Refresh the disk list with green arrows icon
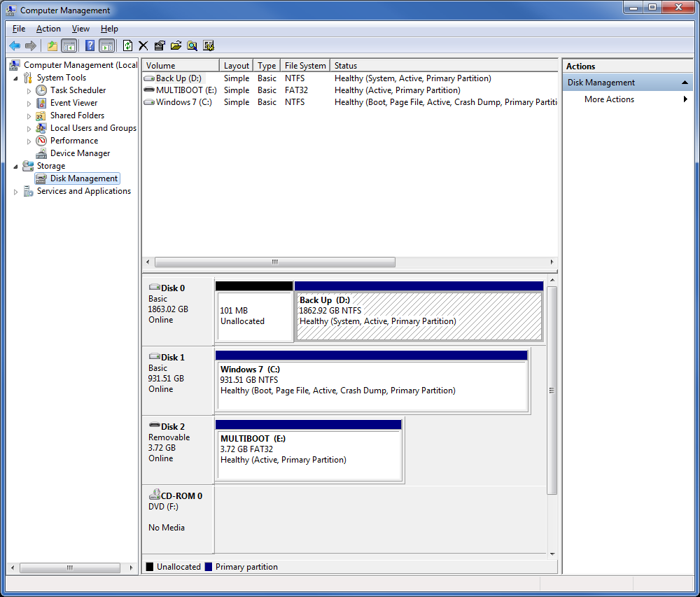The height and width of the screenshot is (597, 700). pyautogui.click(x=127, y=45)
